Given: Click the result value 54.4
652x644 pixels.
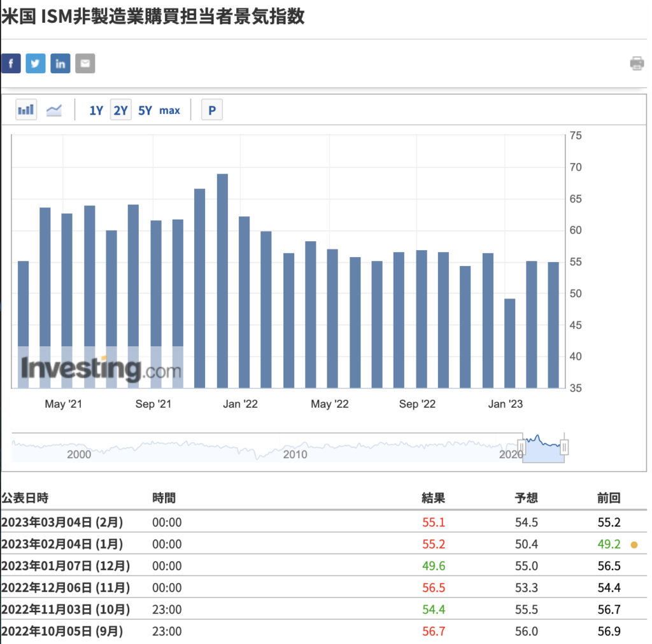Looking at the screenshot, I should (434, 610).
